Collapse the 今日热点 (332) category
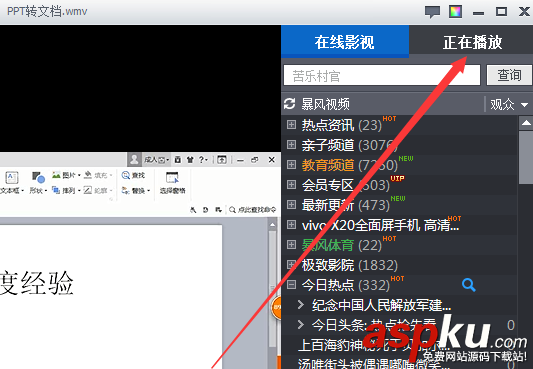This screenshot has height=369, width=533. pos(291,284)
